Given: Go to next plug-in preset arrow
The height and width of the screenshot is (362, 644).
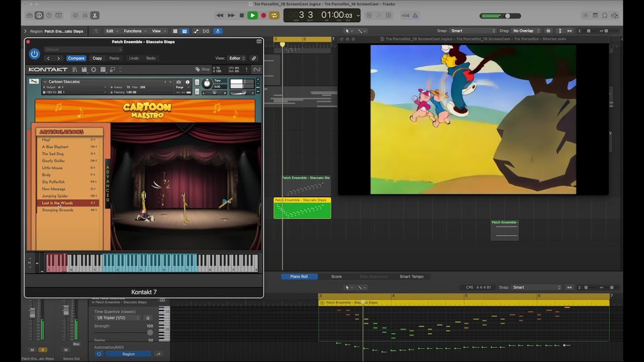Looking at the screenshot, I should point(58,58).
